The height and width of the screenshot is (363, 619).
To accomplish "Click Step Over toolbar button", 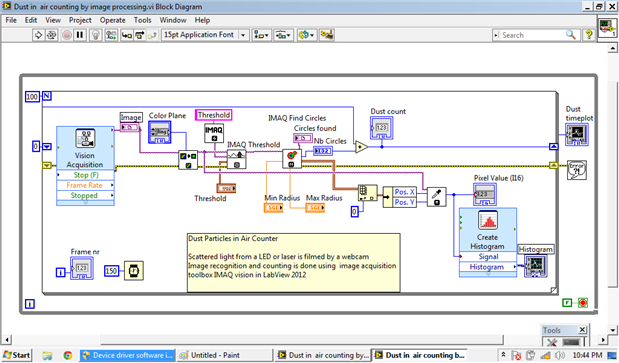I will click(139, 35).
